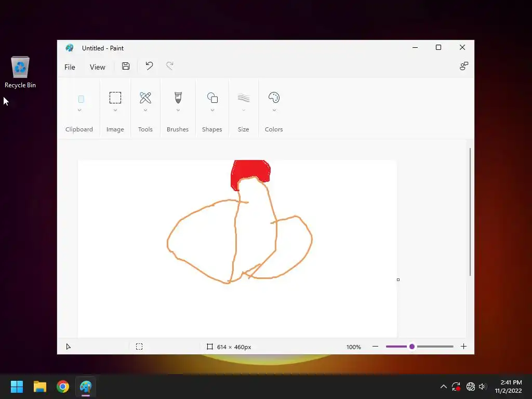Maximize the Paint window
The height and width of the screenshot is (399, 532).
(x=438, y=47)
